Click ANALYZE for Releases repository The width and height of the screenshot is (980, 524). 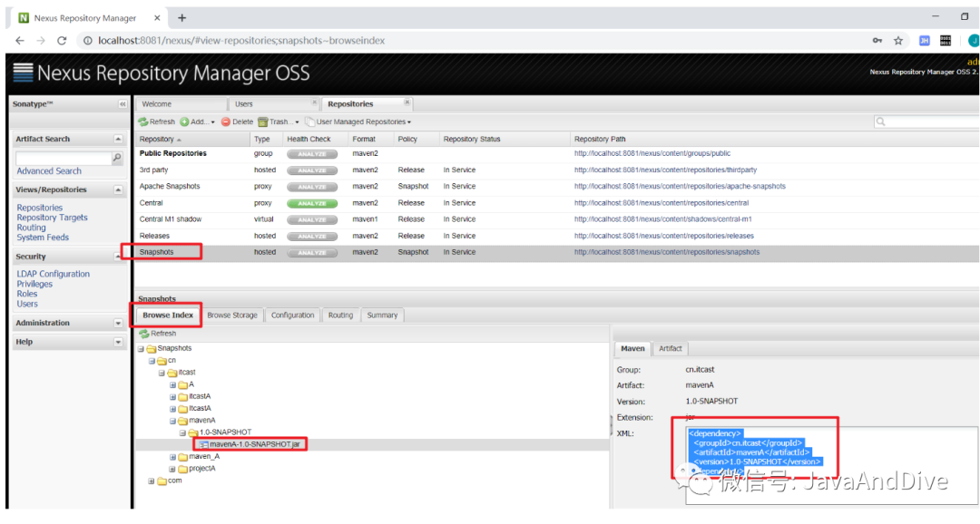(312, 237)
